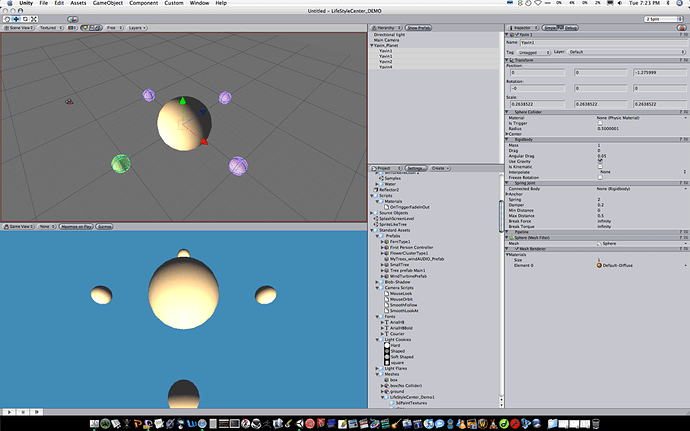690x431 pixels.
Task: Select the Rotate tool in toolbar
Action: 24,18
